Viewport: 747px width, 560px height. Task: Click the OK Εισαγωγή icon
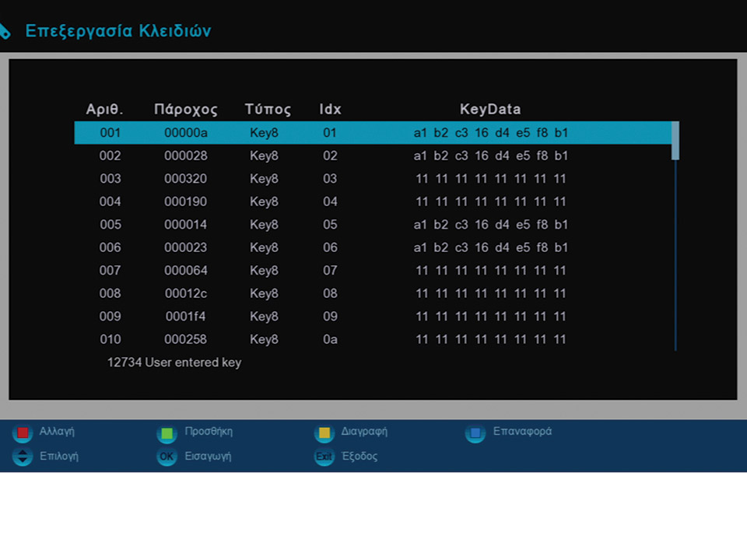point(167,457)
